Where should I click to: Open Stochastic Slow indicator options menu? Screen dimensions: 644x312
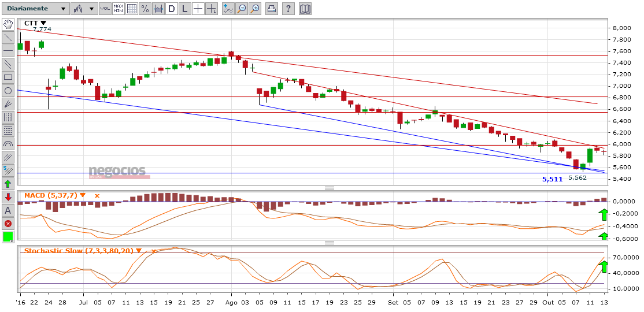coord(138,250)
